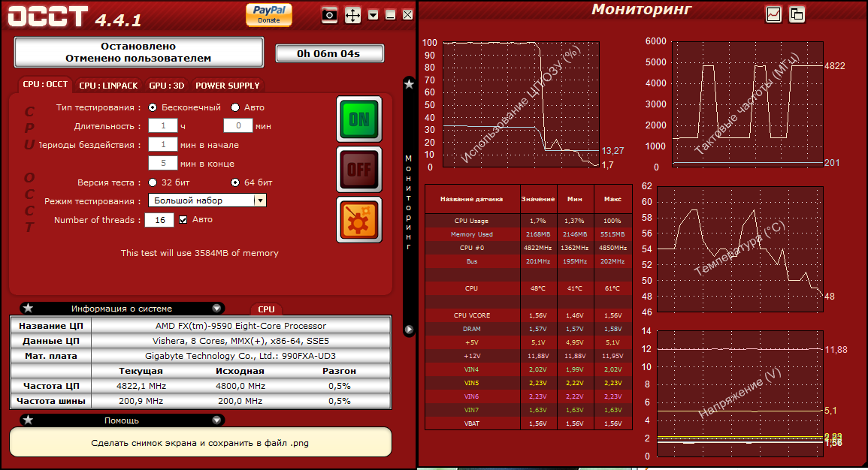Click the voltage (V) graph
Viewport: 868px width, 470px height.
pyautogui.click(x=740, y=393)
